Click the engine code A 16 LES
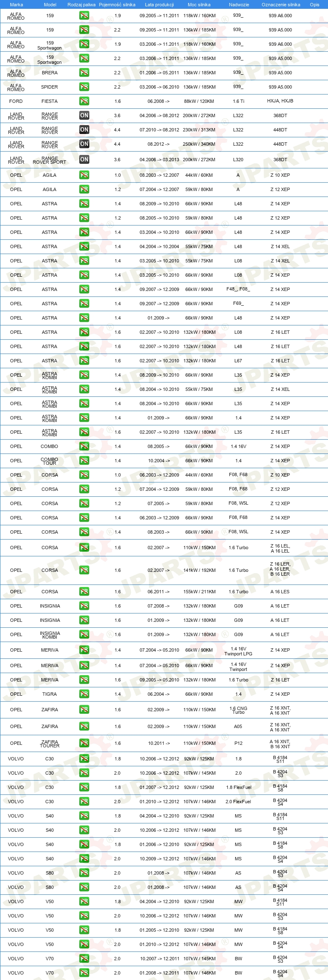 (x=280, y=592)
